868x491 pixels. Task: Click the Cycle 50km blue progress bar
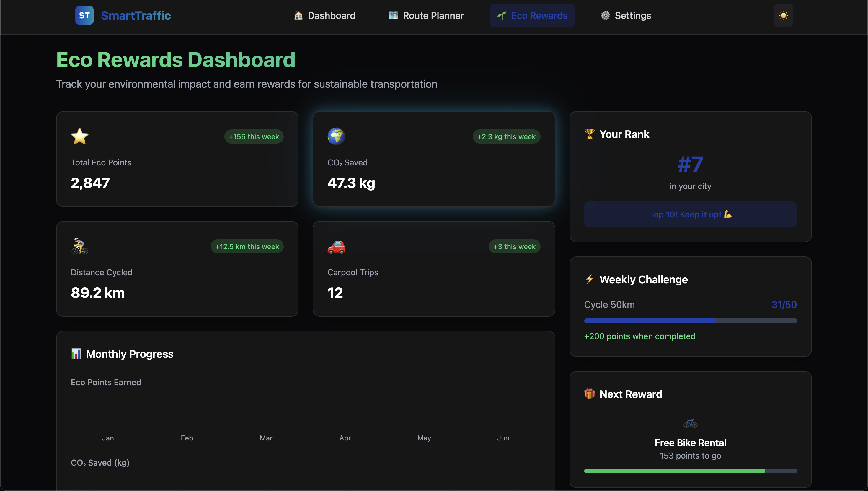pyautogui.click(x=690, y=321)
